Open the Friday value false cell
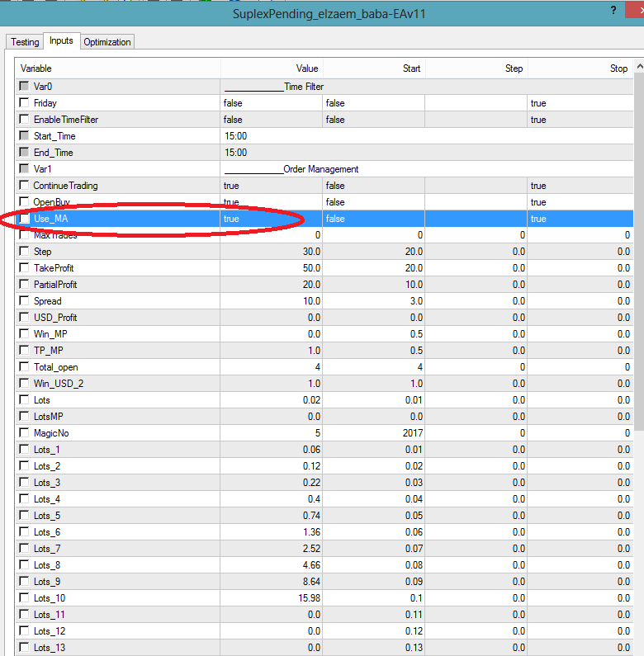 [271, 103]
